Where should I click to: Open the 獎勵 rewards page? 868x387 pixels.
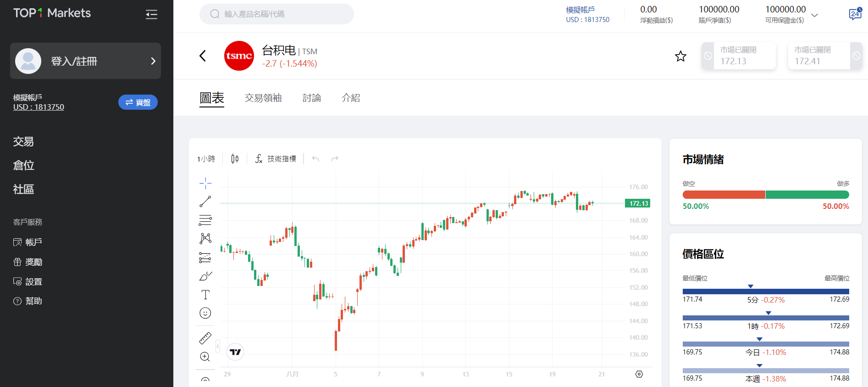tap(28, 262)
